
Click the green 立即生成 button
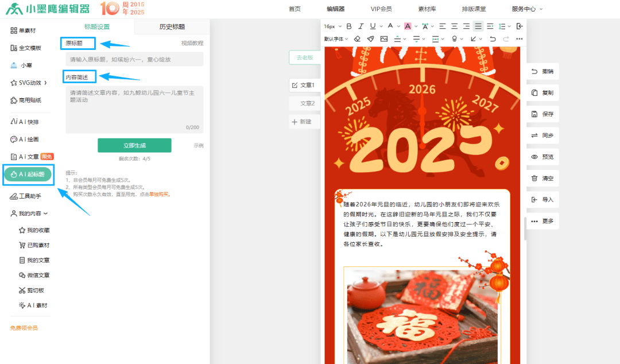[x=134, y=145]
